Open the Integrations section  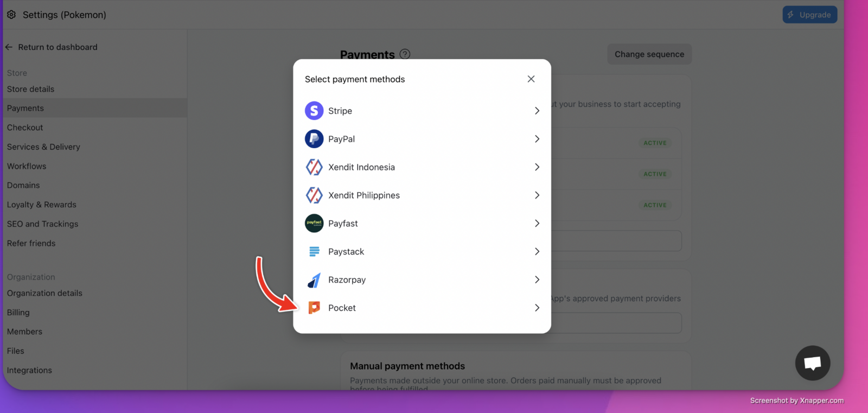29,370
